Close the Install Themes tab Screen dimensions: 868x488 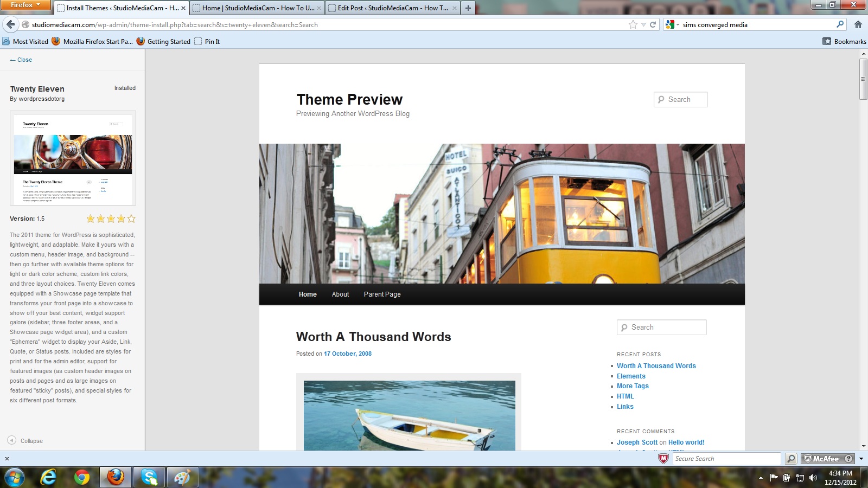(183, 8)
